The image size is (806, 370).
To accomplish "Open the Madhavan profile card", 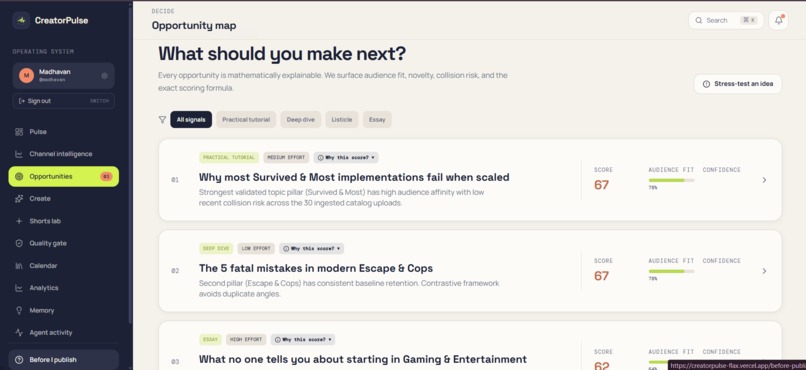I will tap(64, 76).
